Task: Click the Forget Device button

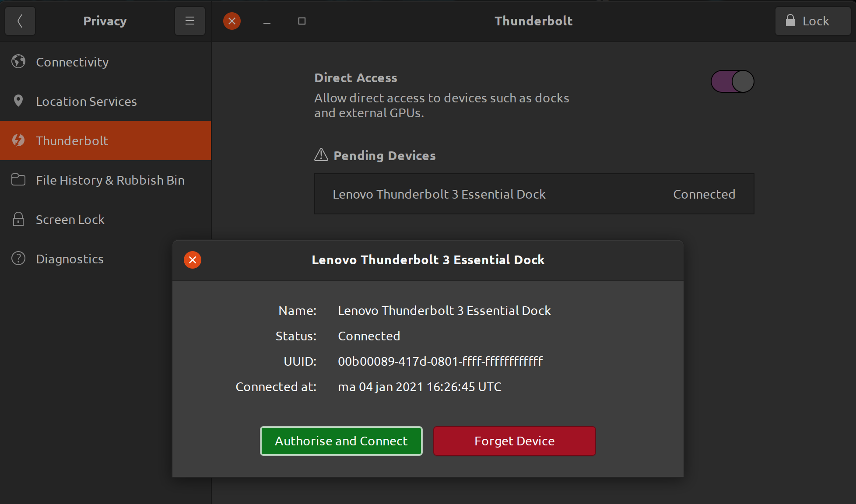Action: 515,441
